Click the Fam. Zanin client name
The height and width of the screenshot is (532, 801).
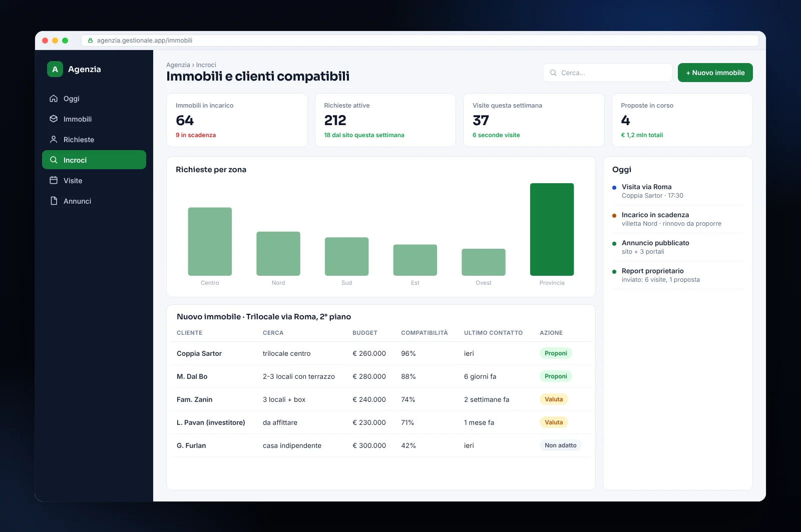pyautogui.click(x=194, y=399)
